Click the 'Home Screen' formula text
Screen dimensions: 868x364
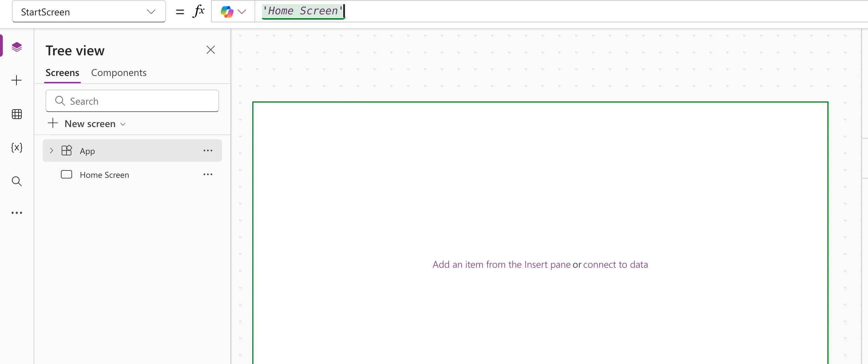303,11
